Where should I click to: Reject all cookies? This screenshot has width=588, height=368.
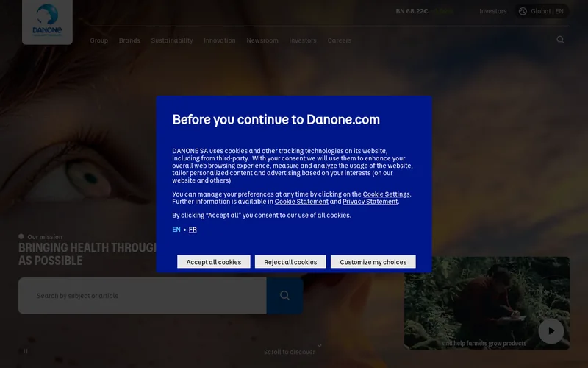tap(290, 262)
